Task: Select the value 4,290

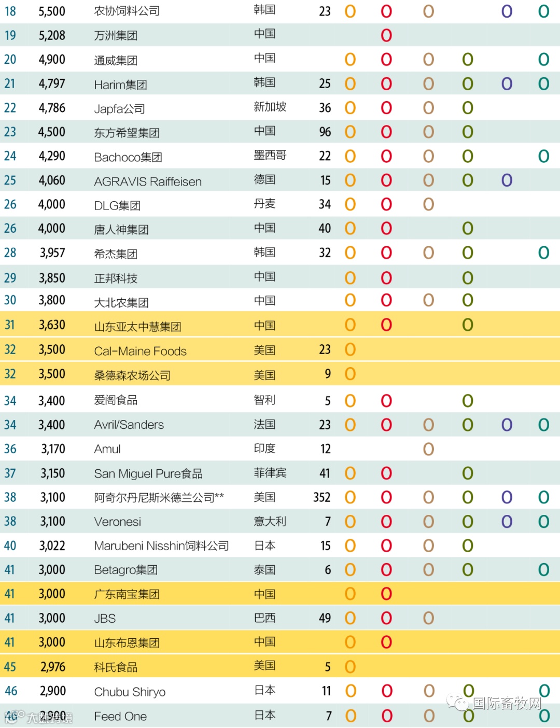Action: (x=52, y=156)
